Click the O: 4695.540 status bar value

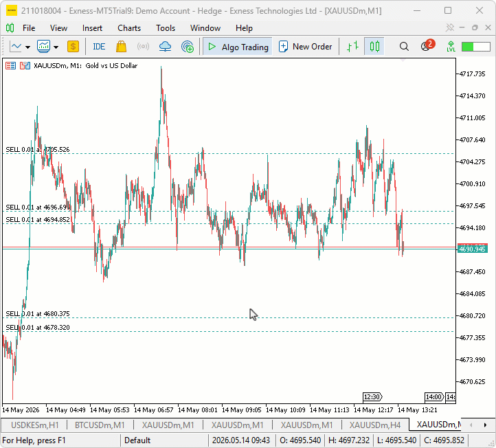coord(300,440)
